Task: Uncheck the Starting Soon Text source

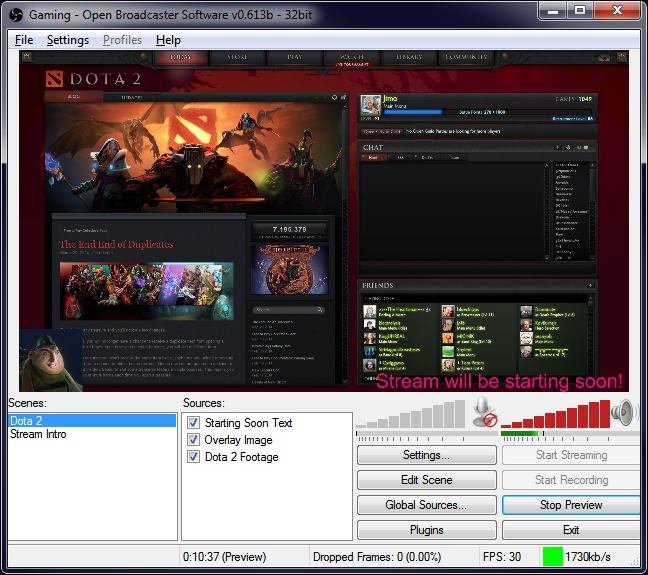Action: (193, 422)
